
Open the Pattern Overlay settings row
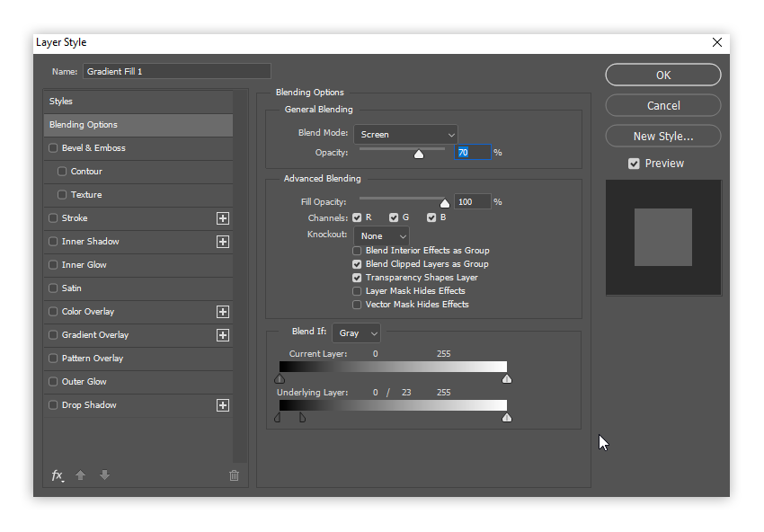138,359
